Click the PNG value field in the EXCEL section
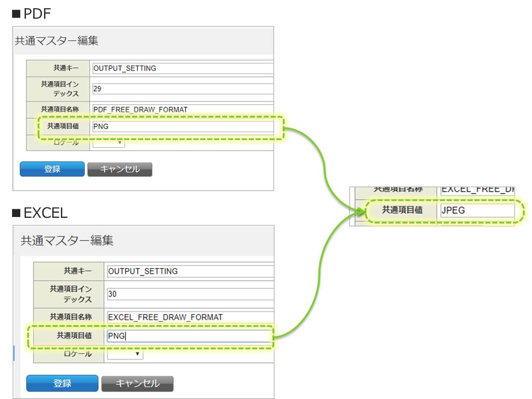 pos(190,336)
